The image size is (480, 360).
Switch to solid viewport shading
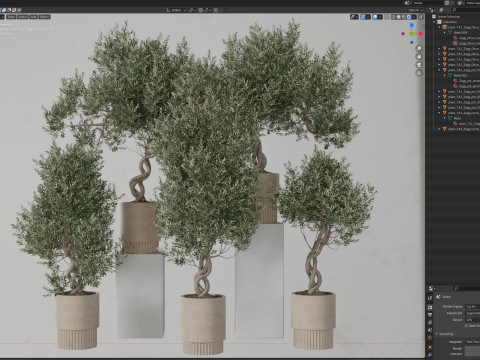[399, 17]
